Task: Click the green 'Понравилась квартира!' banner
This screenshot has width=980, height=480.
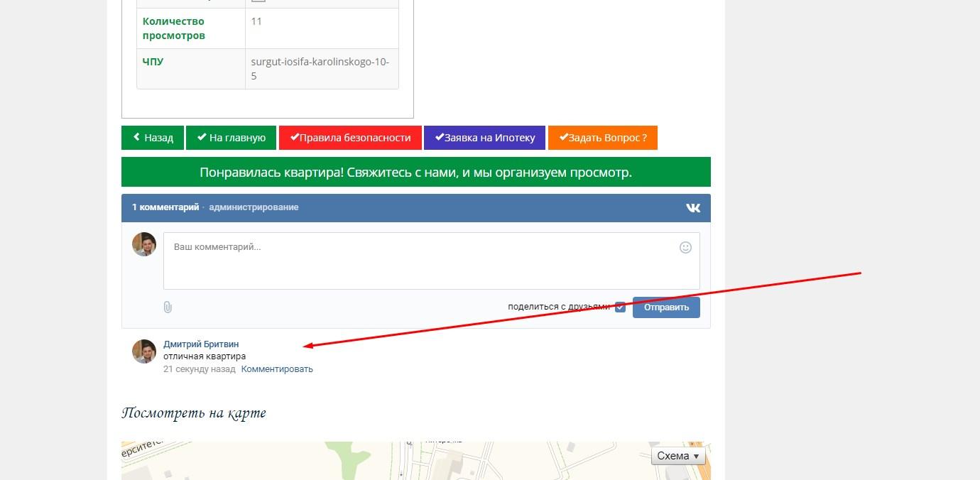Action: (415, 172)
